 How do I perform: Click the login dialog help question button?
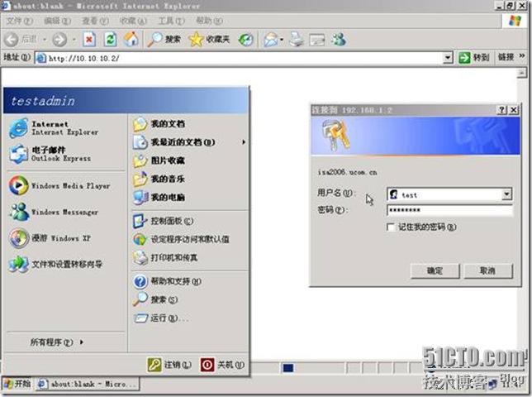pos(501,110)
